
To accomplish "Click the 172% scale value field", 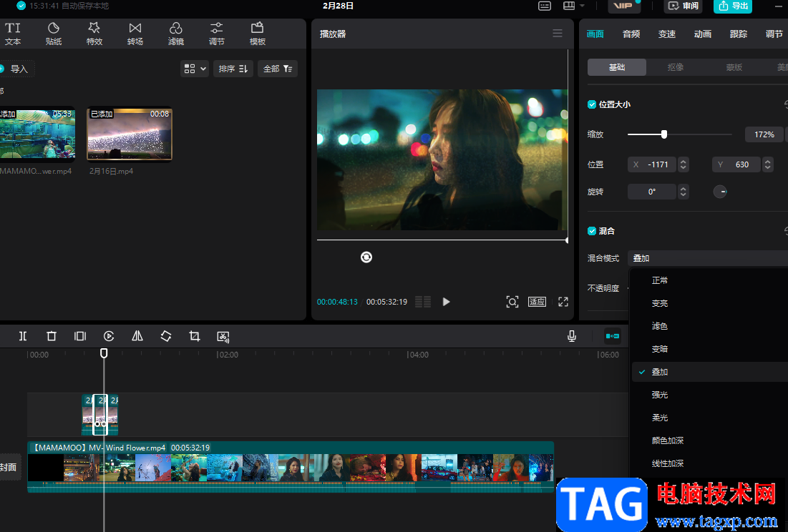I will [764, 134].
